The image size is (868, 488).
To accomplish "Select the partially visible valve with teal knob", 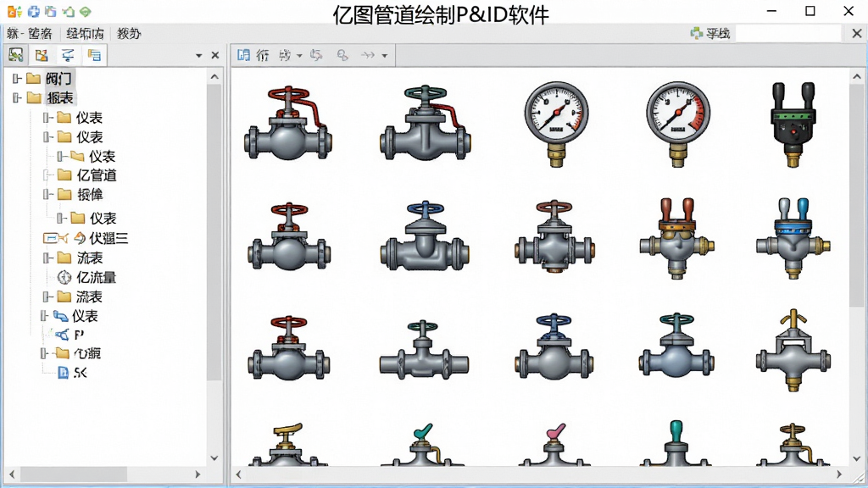I will pos(676,443).
